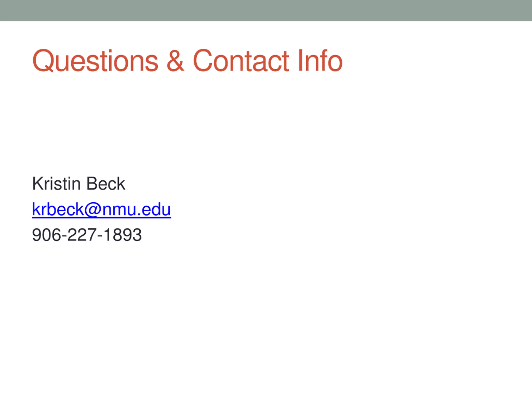Click the word "Questions" in the title

click(95, 61)
